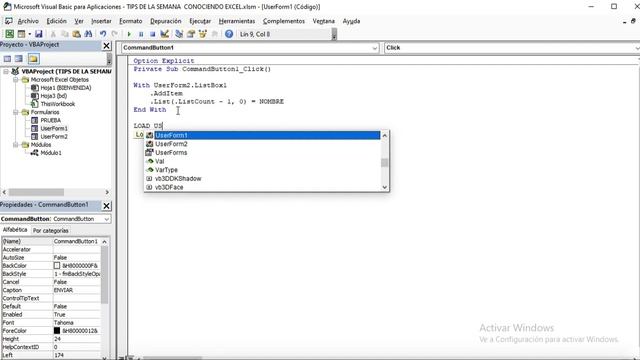Open Visual Basic Help question mark icon
This screenshot has width=640, height=360.
pyautogui.click(x=229, y=34)
